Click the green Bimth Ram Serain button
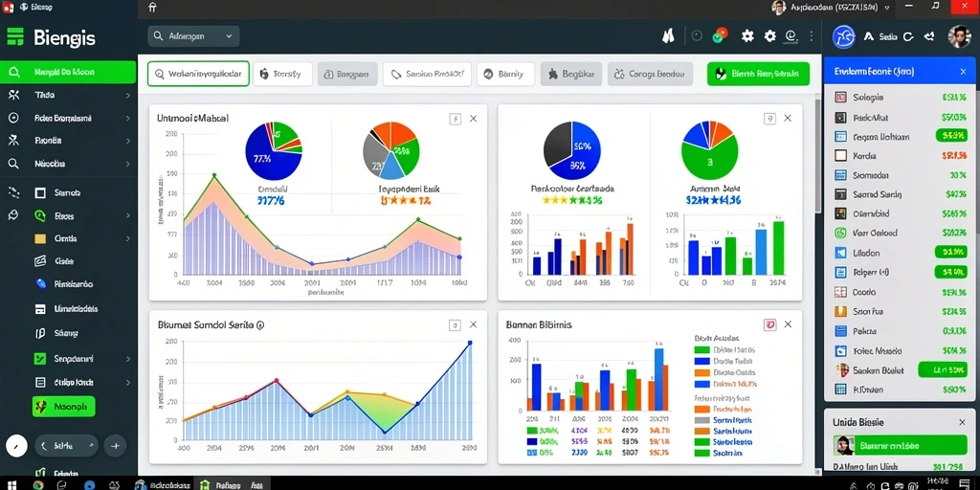This screenshot has height=490, width=980. (758, 74)
